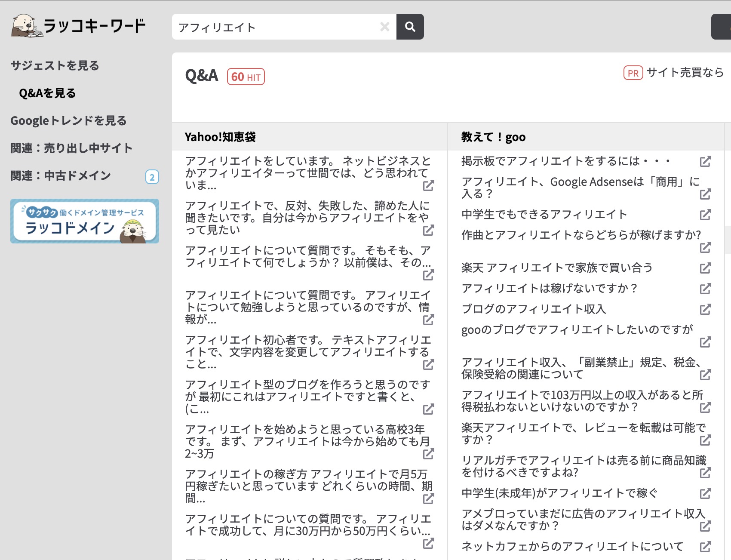Open question アフィリエイトを始めようと思っている高校3年
Viewport: 731px width, 560px height.
coord(308,441)
